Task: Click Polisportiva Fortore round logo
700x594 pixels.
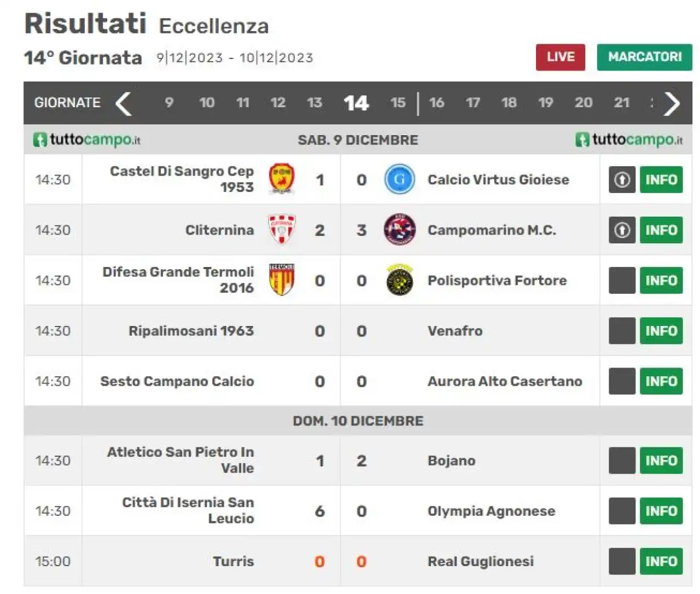Action: click(399, 280)
